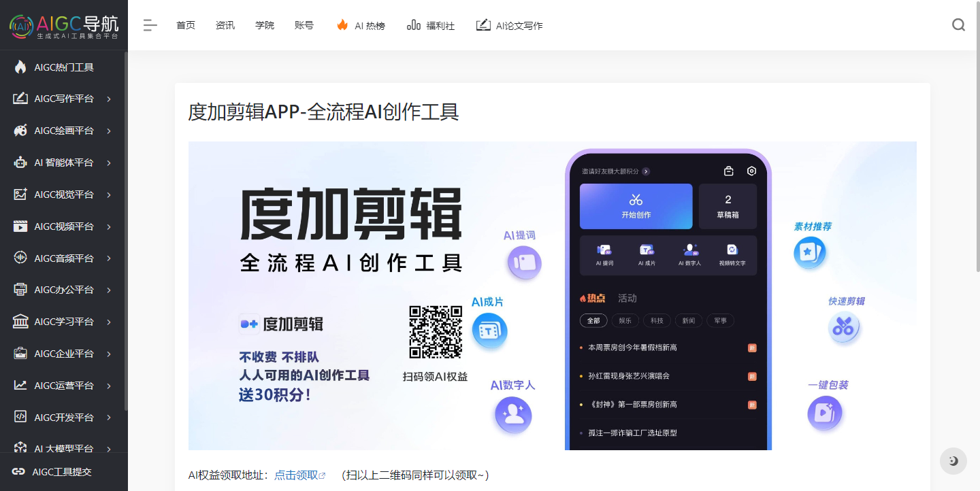The height and width of the screenshot is (491, 980).
Task: Click the AI 大模型平台 icon in sidebar
Action: point(20,447)
